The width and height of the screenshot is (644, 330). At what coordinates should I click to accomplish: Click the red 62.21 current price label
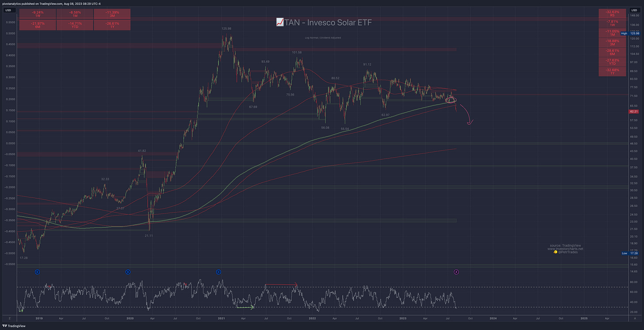coord(633,112)
